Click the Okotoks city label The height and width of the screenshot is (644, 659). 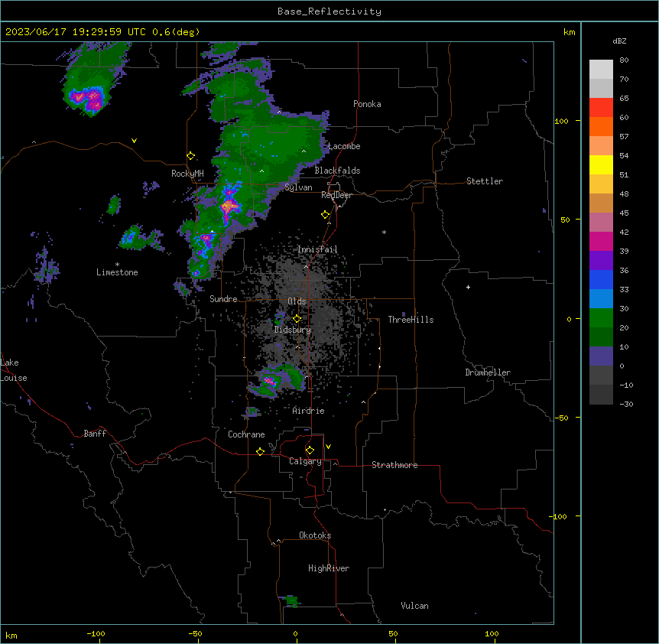pyautogui.click(x=315, y=535)
